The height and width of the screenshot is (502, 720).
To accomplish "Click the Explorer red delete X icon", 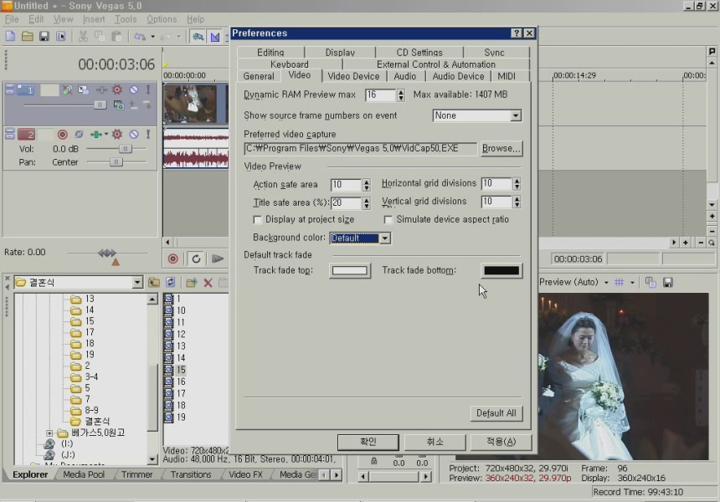I will click(x=208, y=282).
